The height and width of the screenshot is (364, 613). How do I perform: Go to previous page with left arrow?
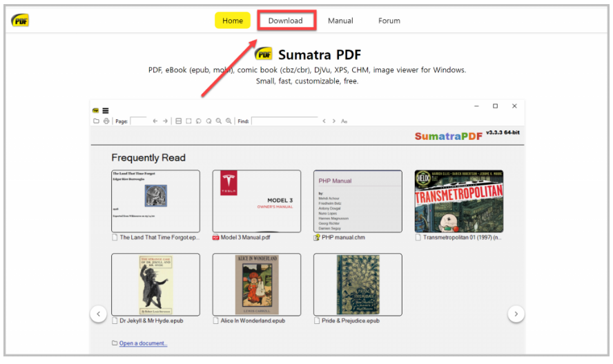point(155,121)
